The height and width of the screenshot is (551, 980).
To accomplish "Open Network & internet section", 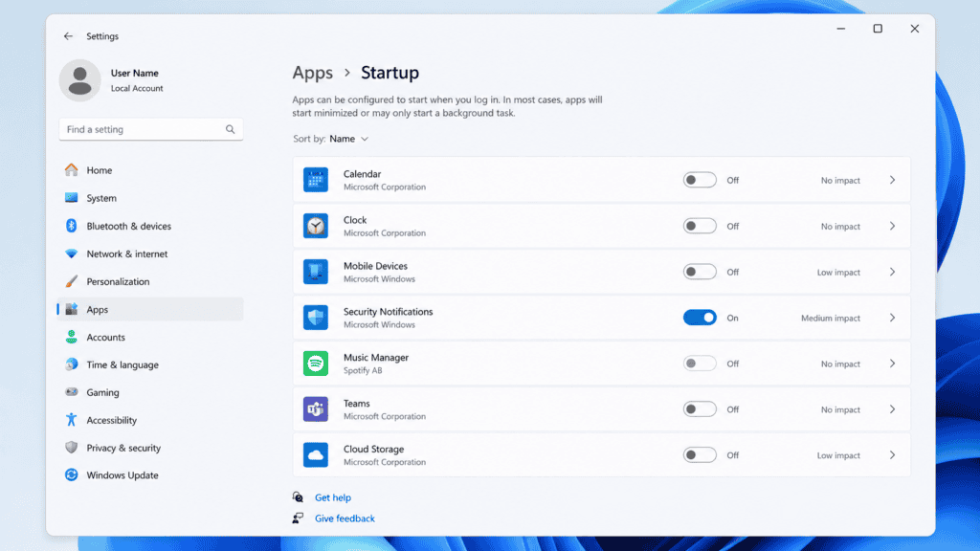I will (150, 253).
